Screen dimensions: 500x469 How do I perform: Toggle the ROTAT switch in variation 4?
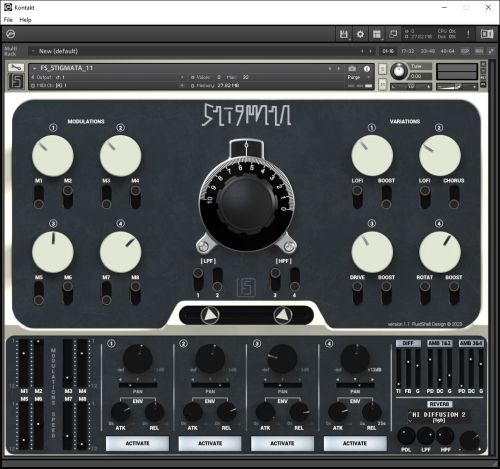point(425,293)
